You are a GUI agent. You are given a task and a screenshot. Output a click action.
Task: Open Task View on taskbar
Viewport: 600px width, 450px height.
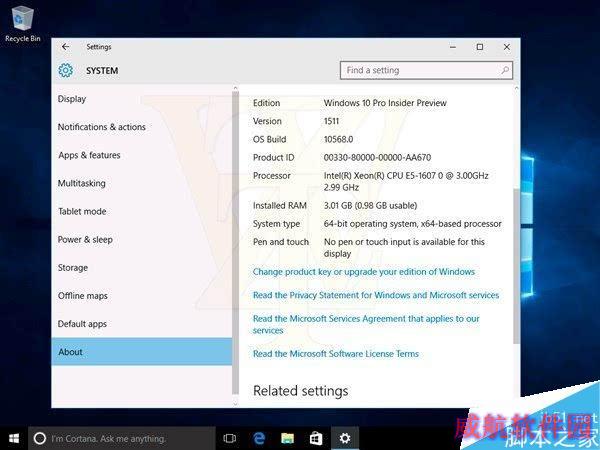[230, 439]
